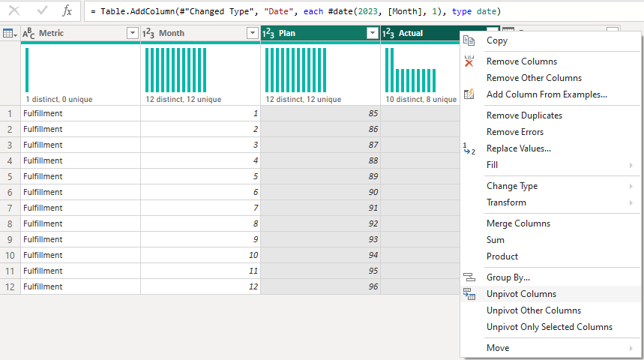Open the Month column filter dropdown
Viewport: 644px width, 360px height.
[252, 33]
